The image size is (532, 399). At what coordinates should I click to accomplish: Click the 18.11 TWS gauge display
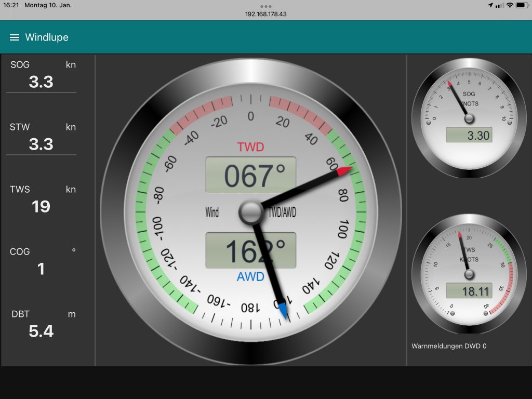(469, 291)
